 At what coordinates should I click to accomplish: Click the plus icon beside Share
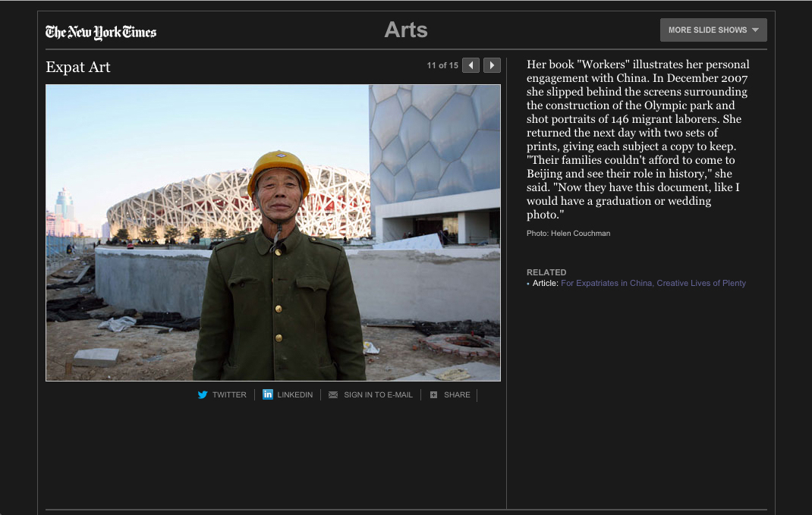click(x=434, y=394)
